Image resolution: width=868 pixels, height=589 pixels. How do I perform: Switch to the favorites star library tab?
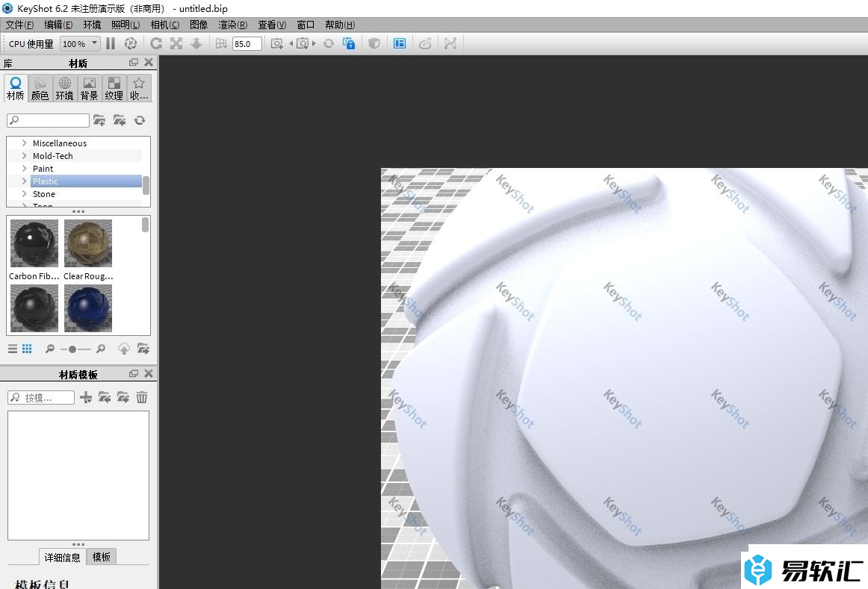point(139,89)
